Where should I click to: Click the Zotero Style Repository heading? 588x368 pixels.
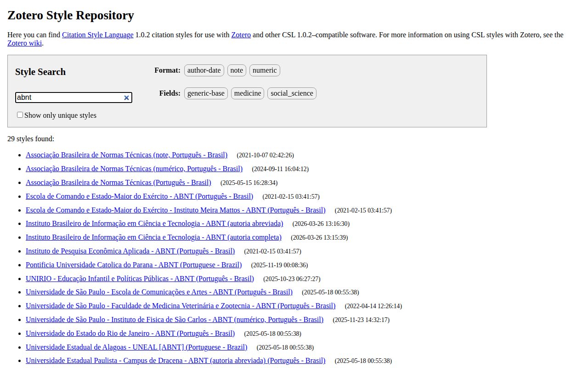click(71, 15)
